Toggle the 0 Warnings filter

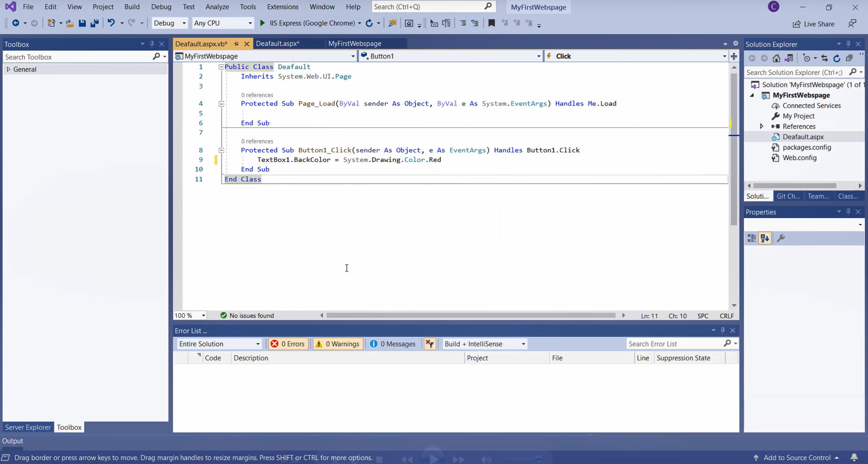pos(337,344)
